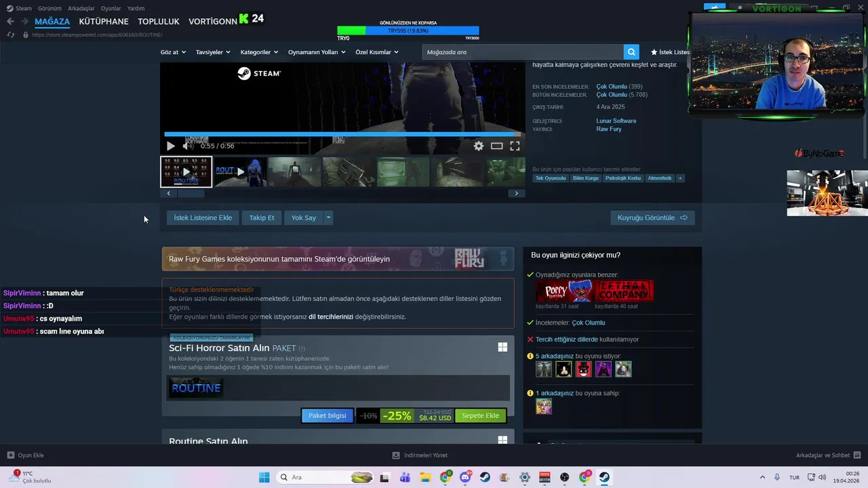
Task: Open Settings gear in the taskbar
Action: click(x=525, y=477)
